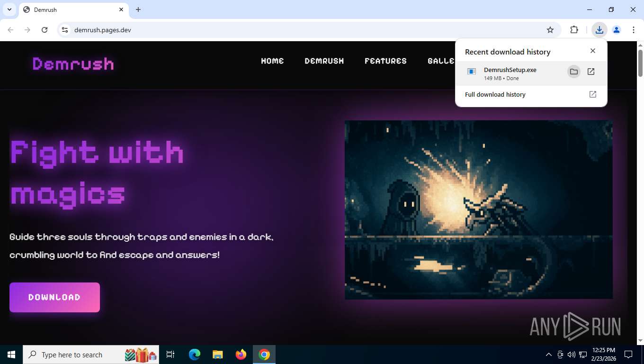Viewport: 644px width, 364px height.
Task: Click Chrome icon on taskbar
Action: [x=264, y=355]
